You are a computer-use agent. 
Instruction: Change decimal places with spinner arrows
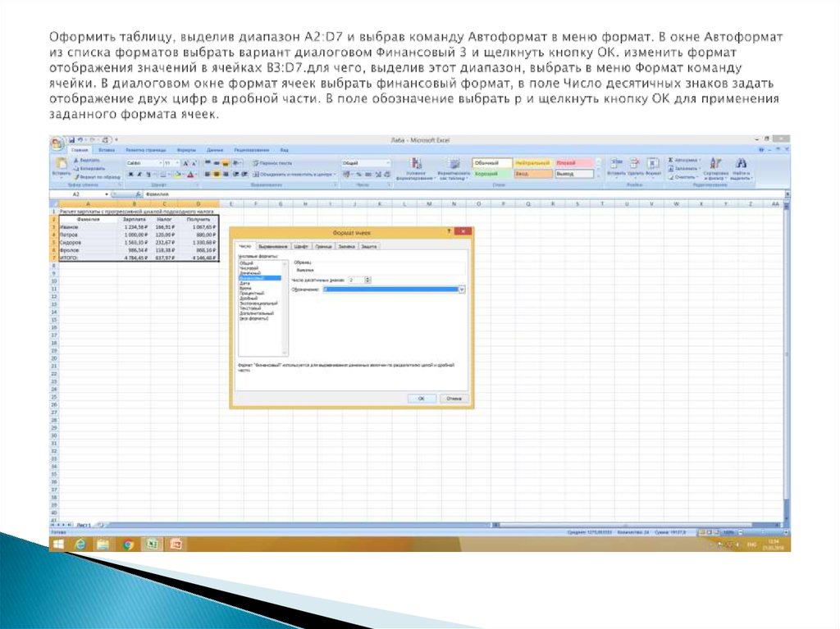(367, 280)
